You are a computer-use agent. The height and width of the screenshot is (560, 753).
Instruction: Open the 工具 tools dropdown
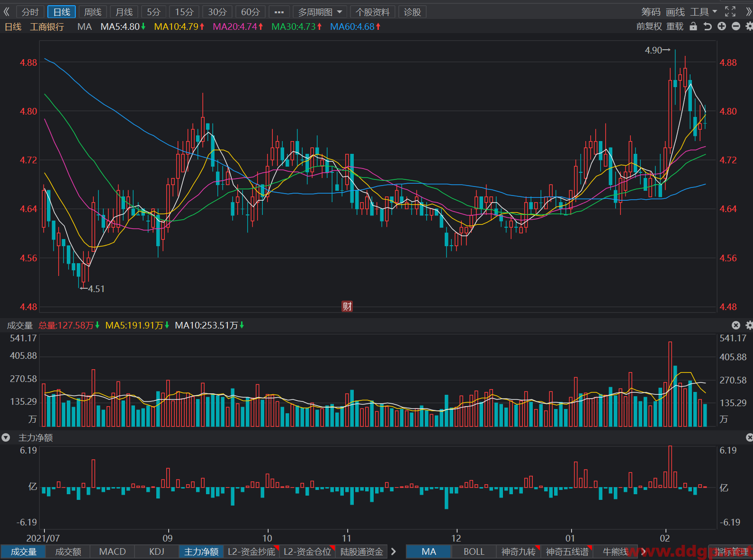[x=704, y=12]
